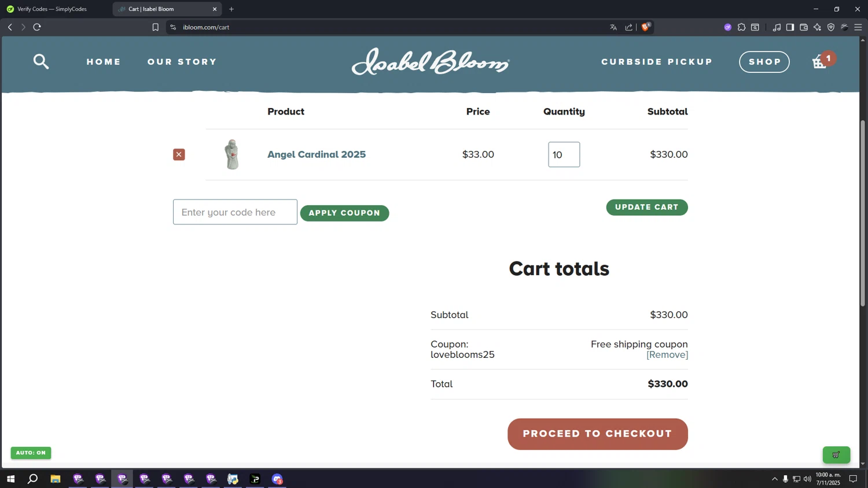Open Angel Cardinal 2025 product thumbnail
This screenshot has width=868, height=488.
coord(232,154)
